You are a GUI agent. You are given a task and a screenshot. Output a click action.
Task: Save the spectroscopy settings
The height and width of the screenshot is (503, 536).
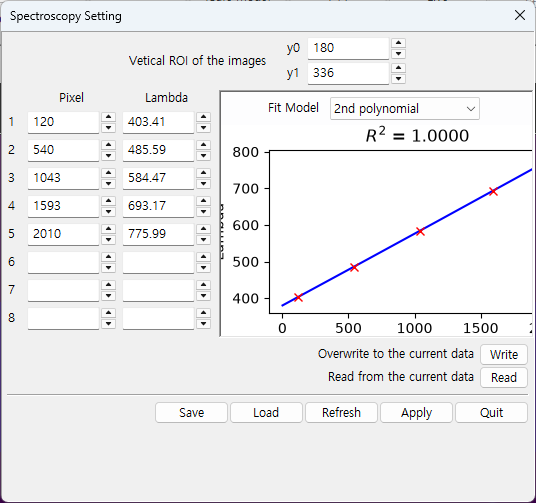(x=191, y=413)
